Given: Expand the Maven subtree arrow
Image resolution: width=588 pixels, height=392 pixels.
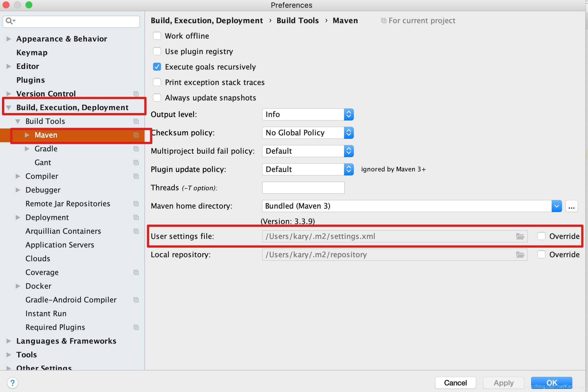Looking at the screenshot, I should coord(27,135).
